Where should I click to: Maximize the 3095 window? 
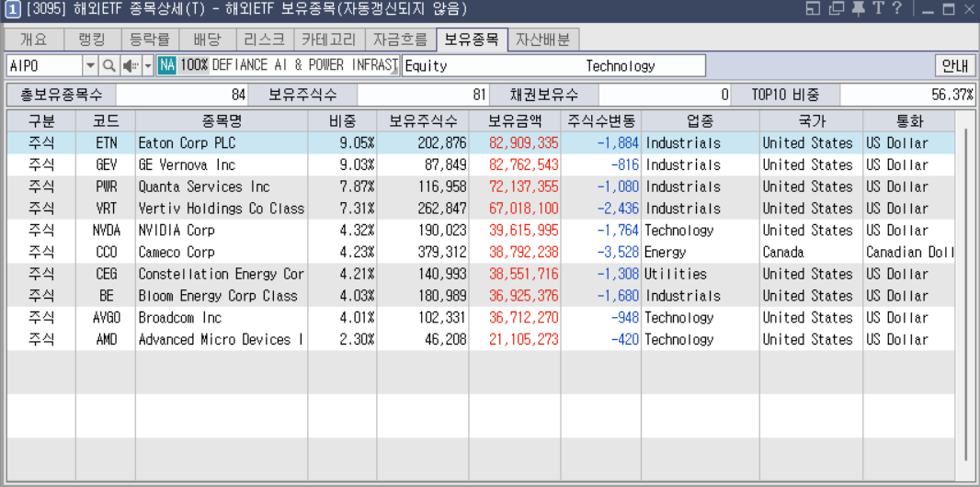point(949,9)
